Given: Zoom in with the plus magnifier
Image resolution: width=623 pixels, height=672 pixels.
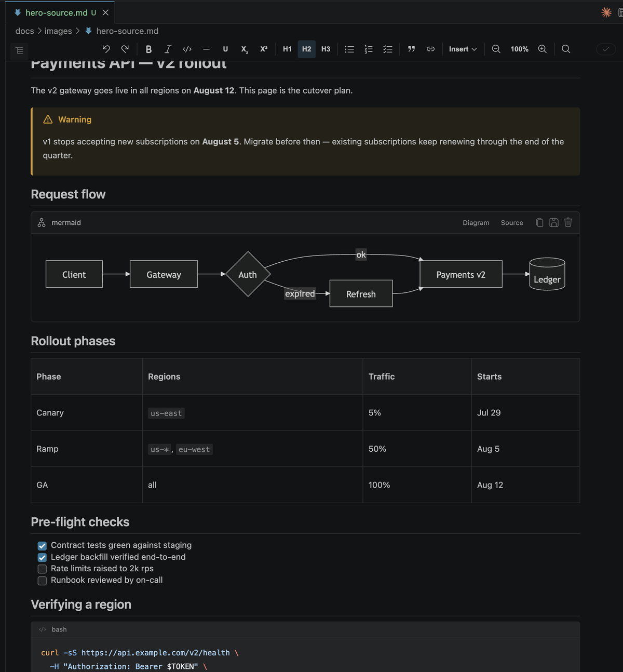Looking at the screenshot, I should coord(542,49).
